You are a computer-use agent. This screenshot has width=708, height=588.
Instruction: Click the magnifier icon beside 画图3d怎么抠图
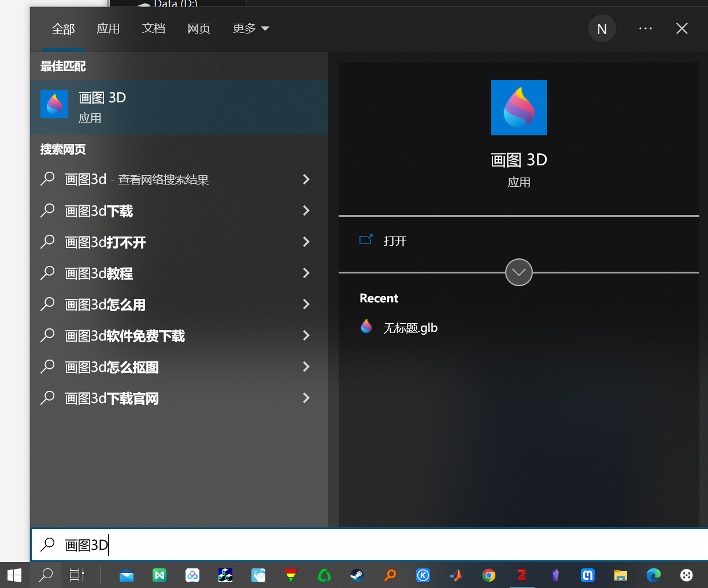click(x=47, y=367)
